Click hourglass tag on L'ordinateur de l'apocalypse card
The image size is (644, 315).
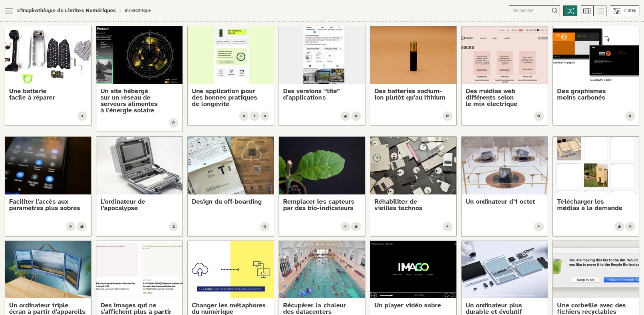(173, 226)
